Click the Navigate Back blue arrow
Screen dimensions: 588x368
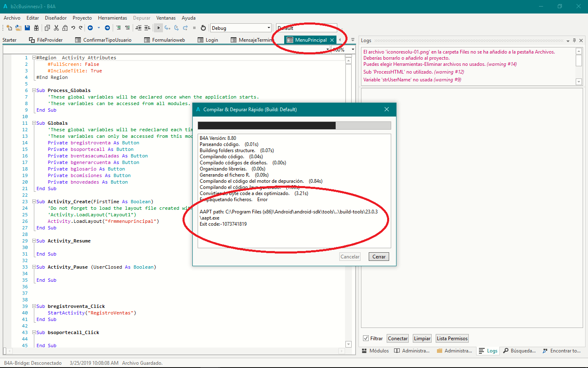(x=90, y=28)
